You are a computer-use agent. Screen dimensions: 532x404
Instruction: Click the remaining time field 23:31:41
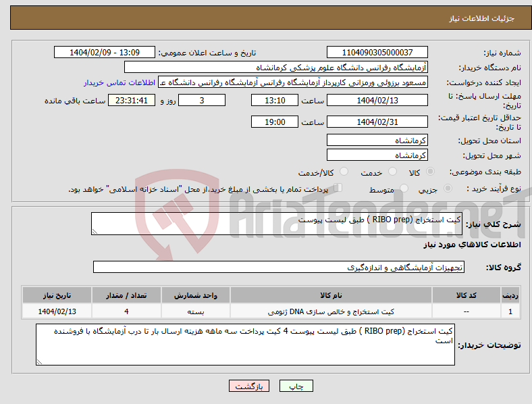pyautogui.click(x=132, y=100)
